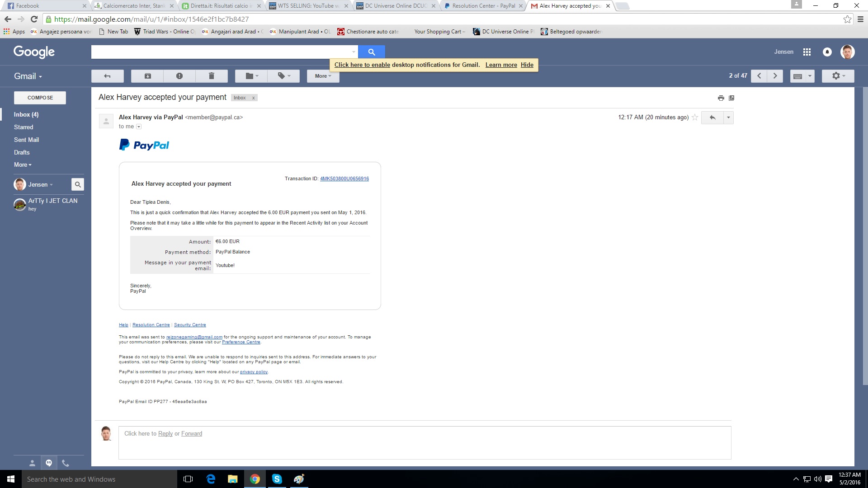This screenshot has width=868, height=488.
Task: Open the Move to folder dropdown
Action: pos(251,76)
